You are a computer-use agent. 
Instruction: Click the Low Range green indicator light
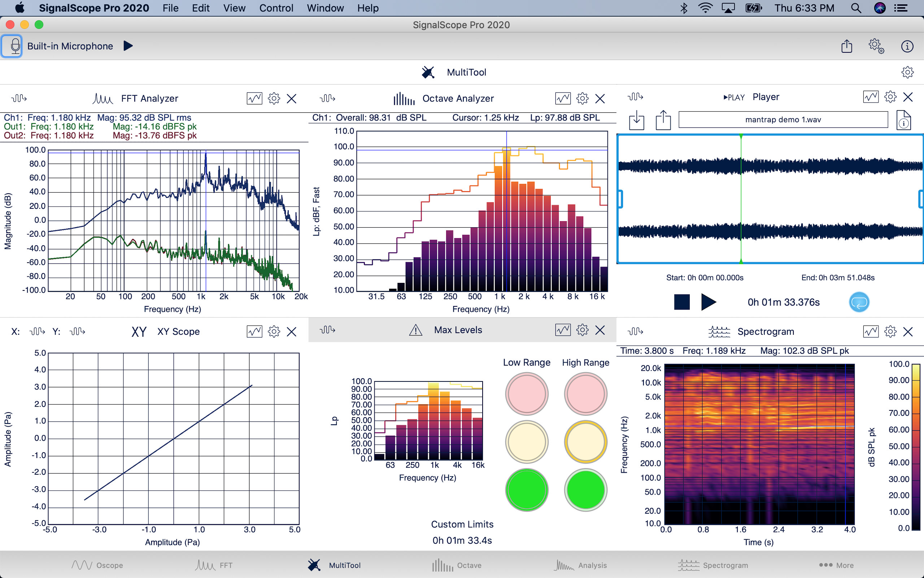coord(527,490)
